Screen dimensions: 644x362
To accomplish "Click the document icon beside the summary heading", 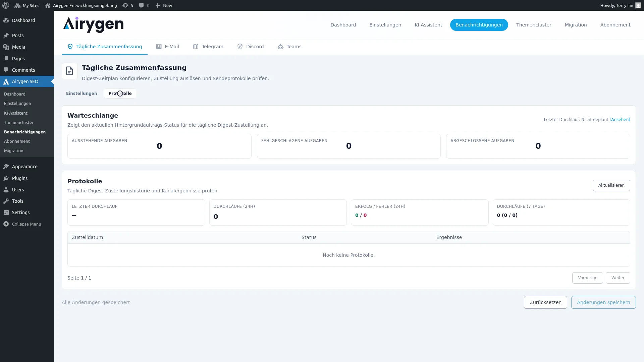I will coord(69,71).
